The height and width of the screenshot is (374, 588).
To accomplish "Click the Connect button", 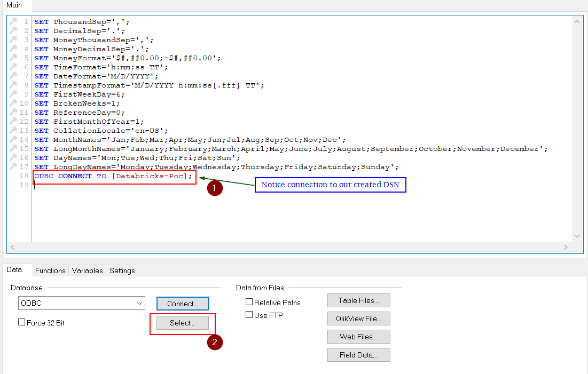I will click(x=182, y=303).
